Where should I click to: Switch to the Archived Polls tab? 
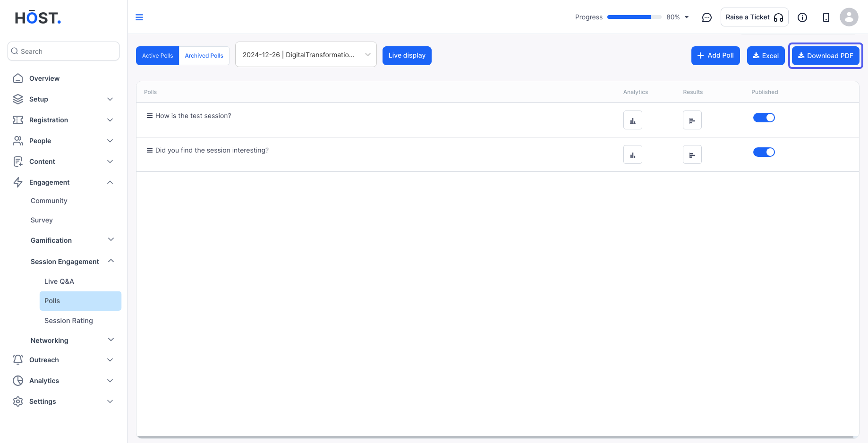pyautogui.click(x=204, y=56)
